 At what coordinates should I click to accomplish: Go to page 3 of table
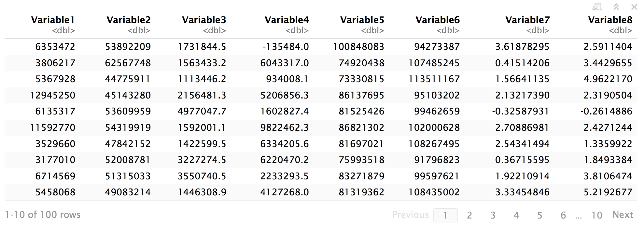493,215
